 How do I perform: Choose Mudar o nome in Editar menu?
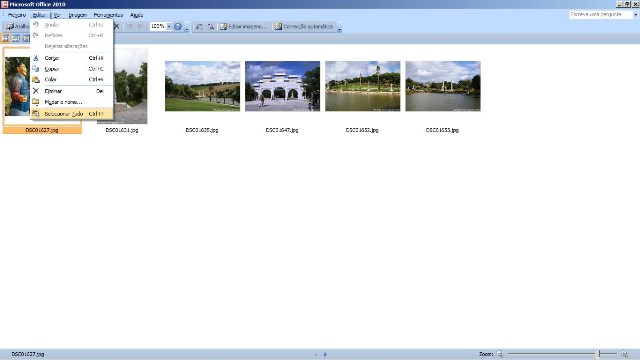point(71,102)
